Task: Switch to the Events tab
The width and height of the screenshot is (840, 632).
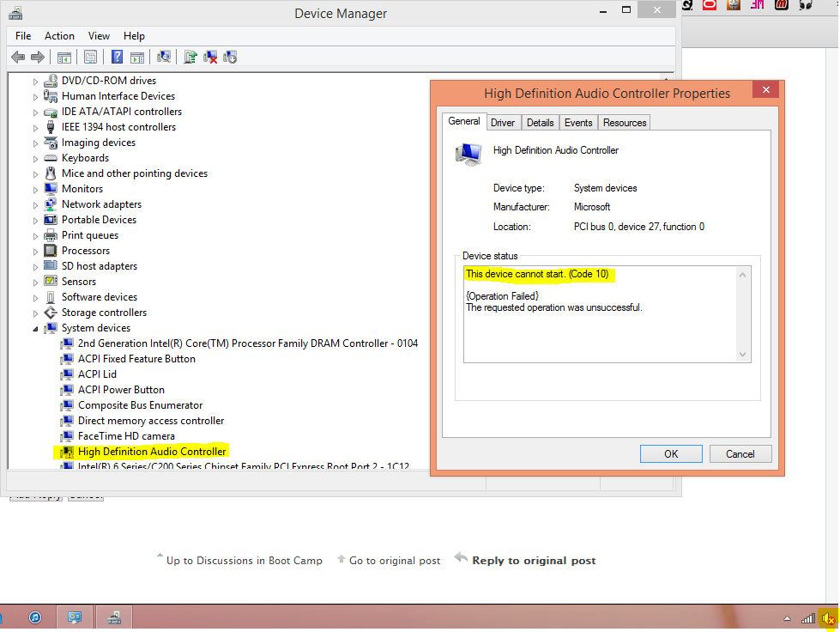Action: [x=578, y=123]
